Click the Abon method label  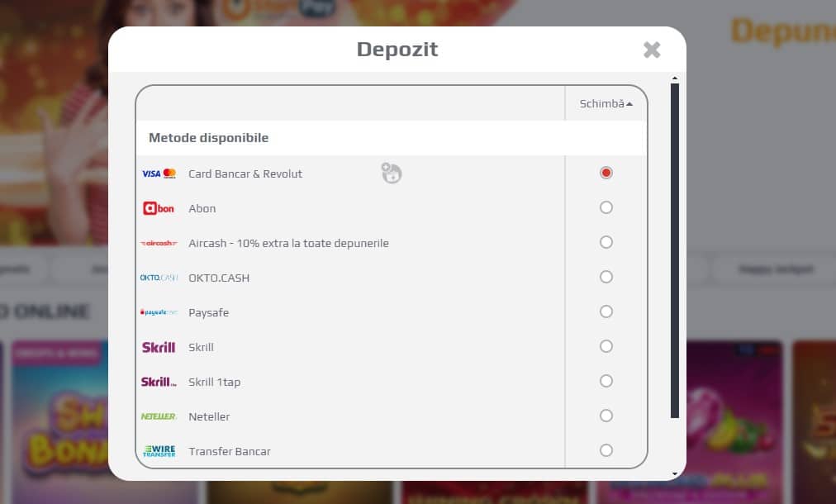coord(202,208)
